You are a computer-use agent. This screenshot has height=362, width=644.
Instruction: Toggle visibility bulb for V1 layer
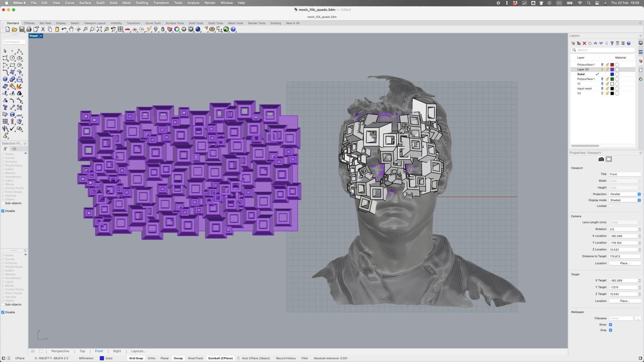click(602, 84)
